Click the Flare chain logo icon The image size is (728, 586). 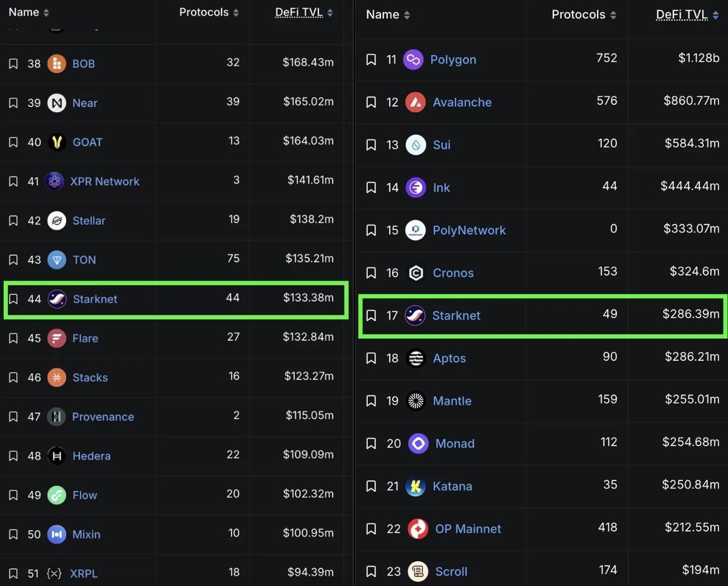point(56,338)
